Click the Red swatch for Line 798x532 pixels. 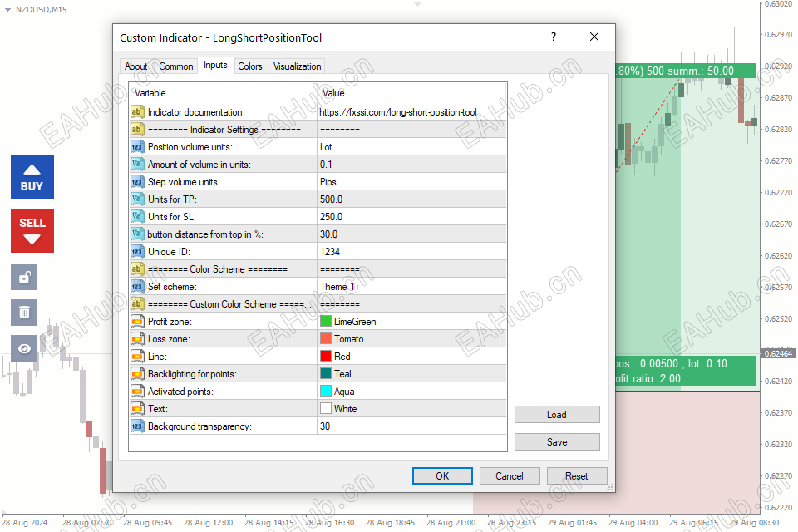tap(326, 356)
